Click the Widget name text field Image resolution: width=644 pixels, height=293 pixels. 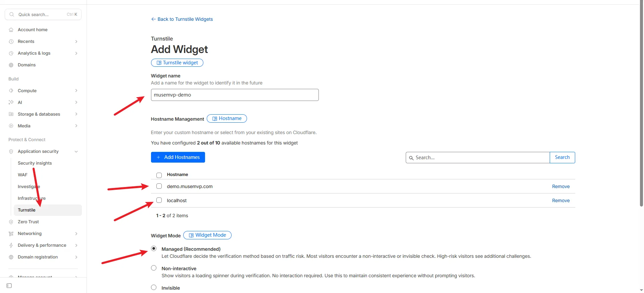coord(235,95)
